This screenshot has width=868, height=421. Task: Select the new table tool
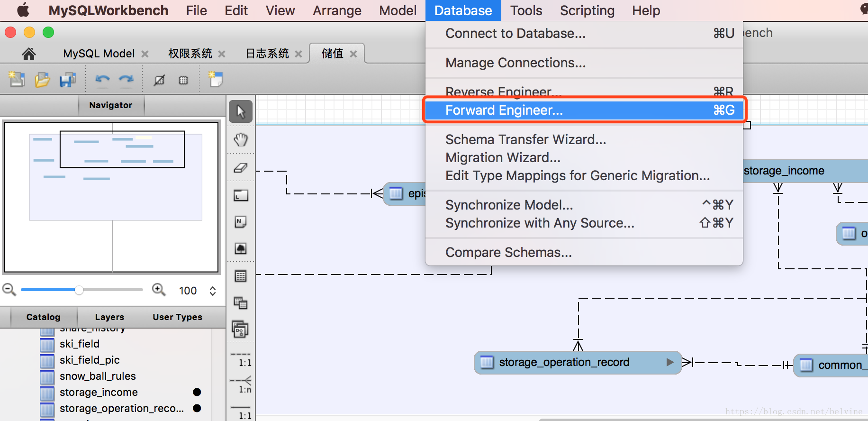pyautogui.click(x=241, y=276)
